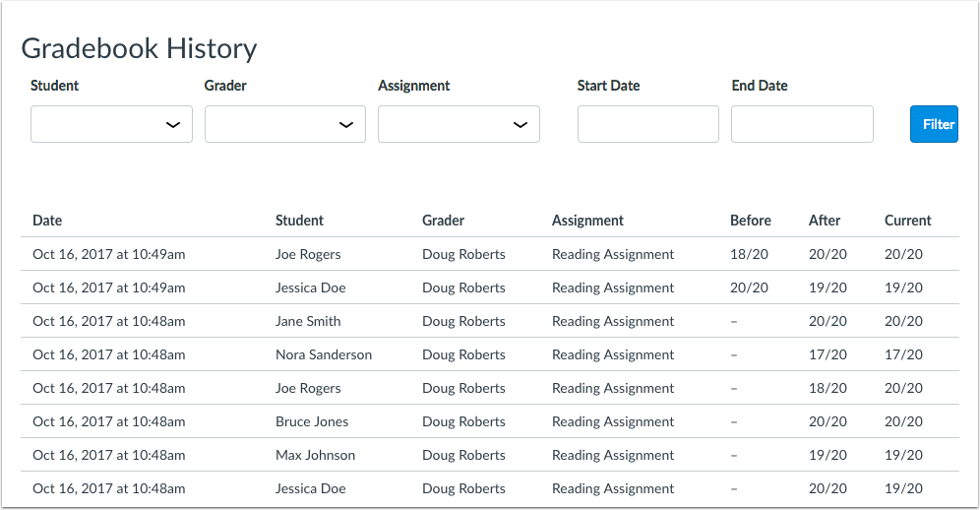980x510 pixels.
Task: Click the date in Max Johnson's row
Action: point(109,455)
